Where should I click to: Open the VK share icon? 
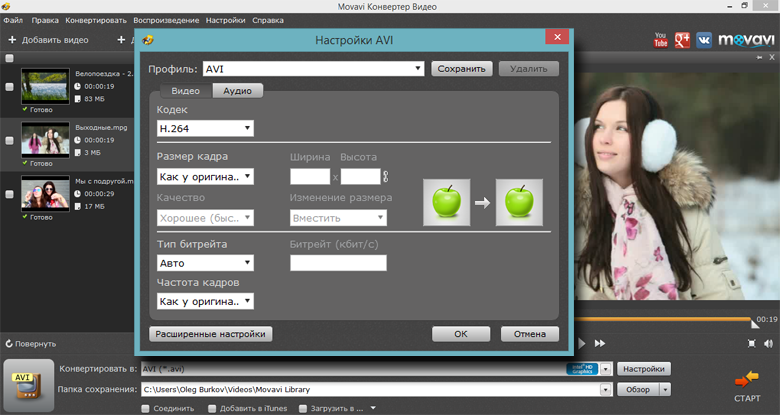coord(703,40)
